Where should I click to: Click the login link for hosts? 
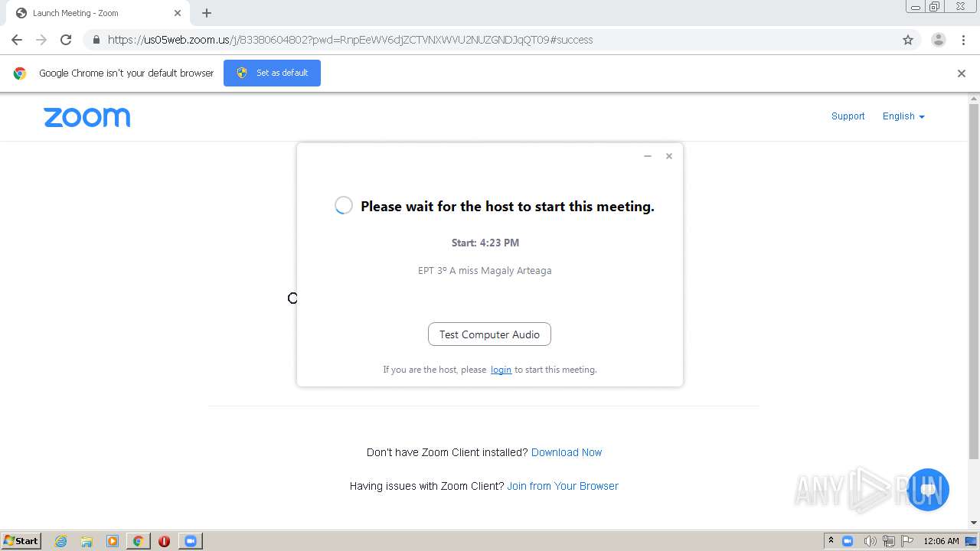coord(501,370)
